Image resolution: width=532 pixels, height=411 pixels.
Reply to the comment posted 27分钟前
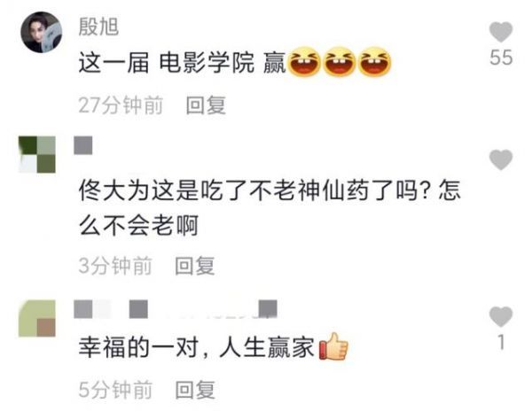(206, 105)
